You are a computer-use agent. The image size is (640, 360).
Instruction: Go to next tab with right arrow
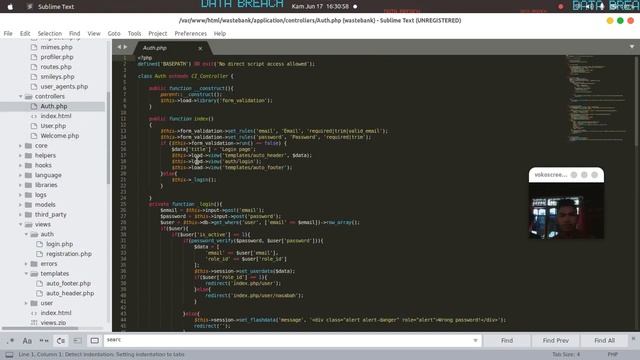tap(125, 47)
